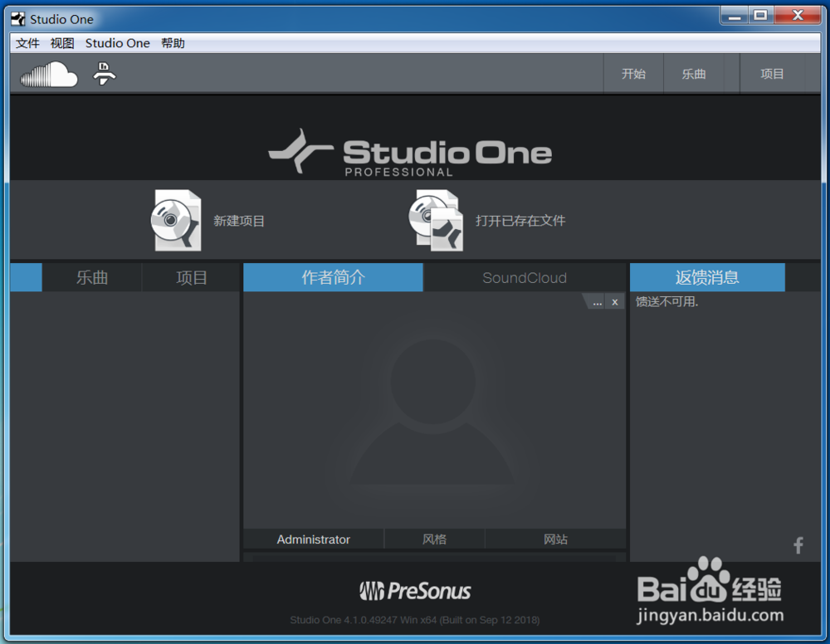Click the x button to remove artist image

(x=614, y=302)
